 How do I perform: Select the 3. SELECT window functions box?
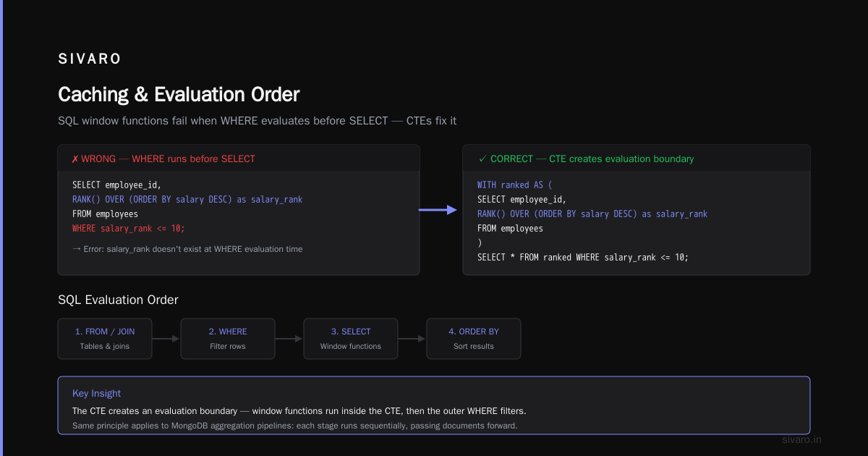[351, 339]
